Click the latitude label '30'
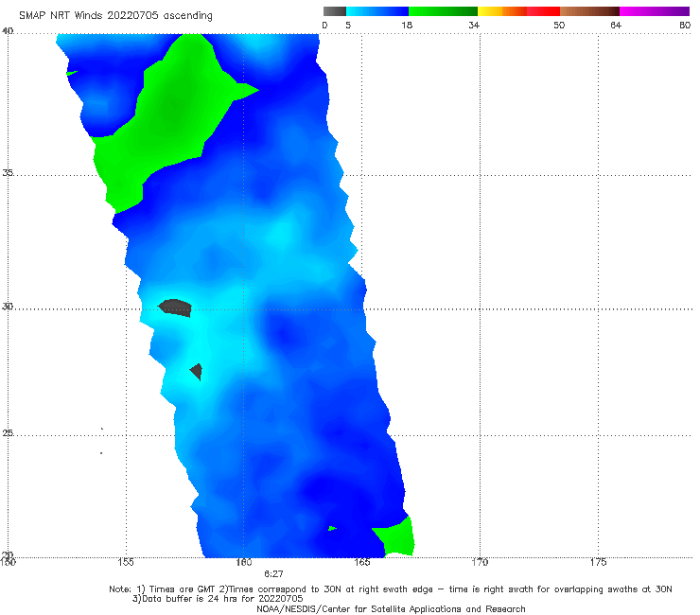The image size is (700, 615). click(x=8, y=307)
